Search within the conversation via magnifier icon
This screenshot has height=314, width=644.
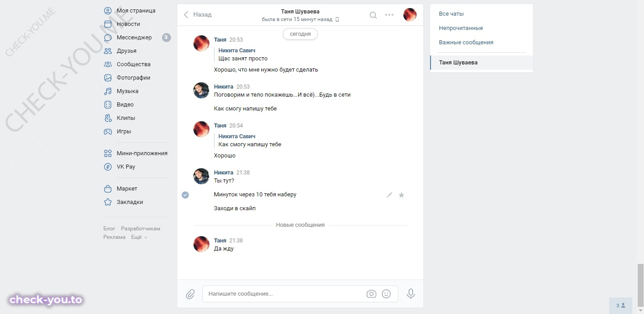[x=373, y=15]
